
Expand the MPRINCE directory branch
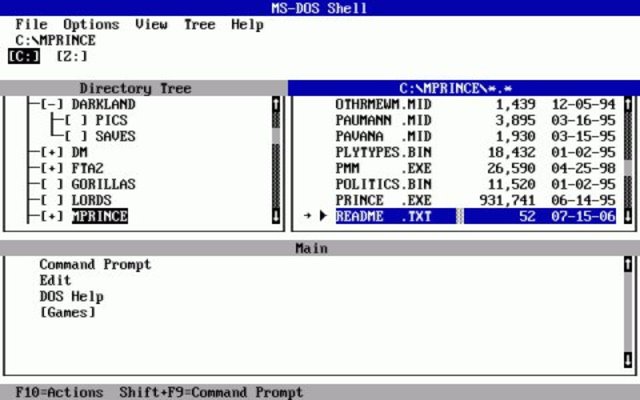(x=52, y=216)
